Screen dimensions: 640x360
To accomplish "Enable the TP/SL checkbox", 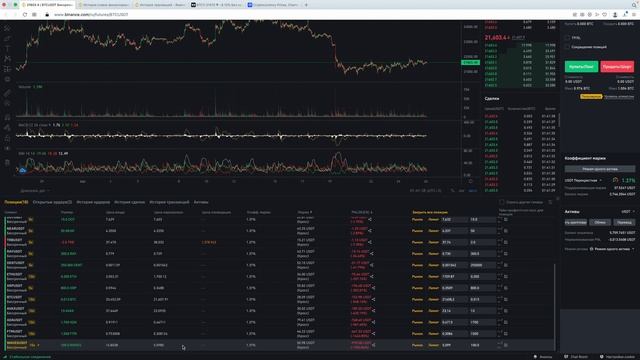I will pyautogui.click(x=567, y=38).
